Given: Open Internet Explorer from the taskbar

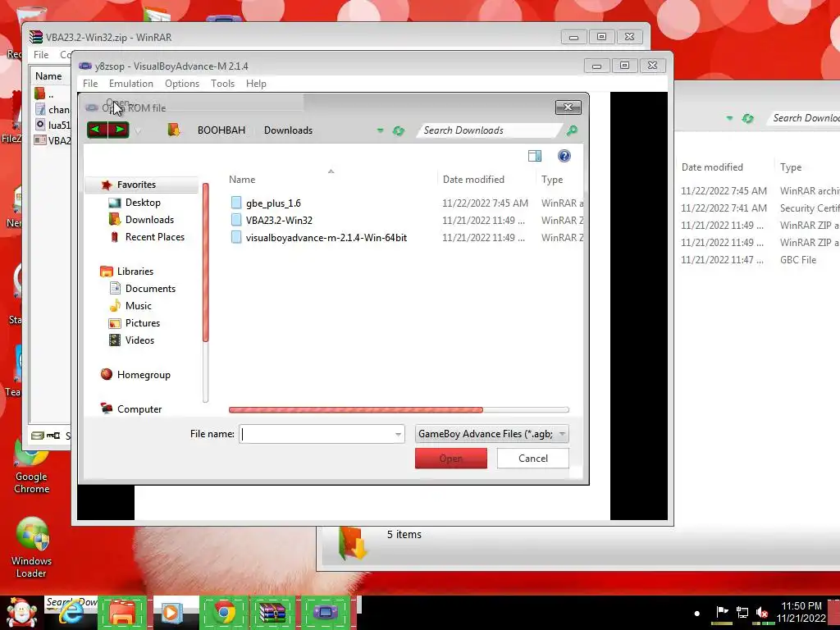Looking at the screenshot, I should coord(71,613).
